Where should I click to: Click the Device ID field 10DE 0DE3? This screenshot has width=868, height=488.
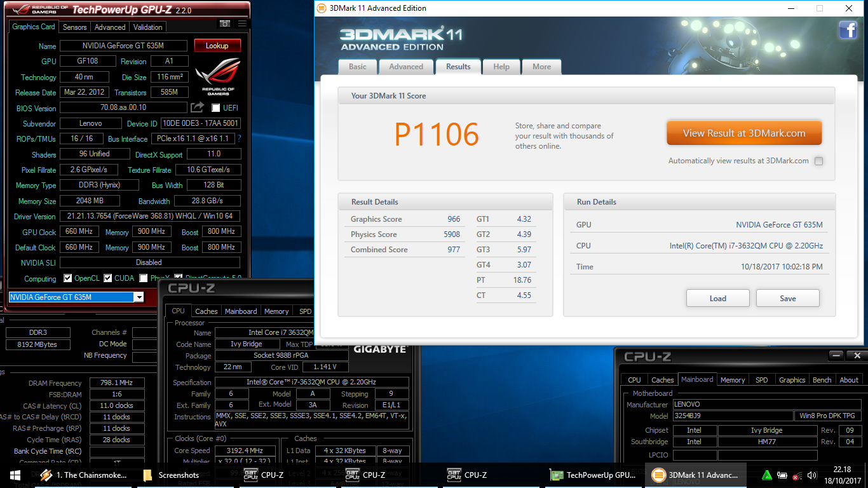[x=200, y=123]
